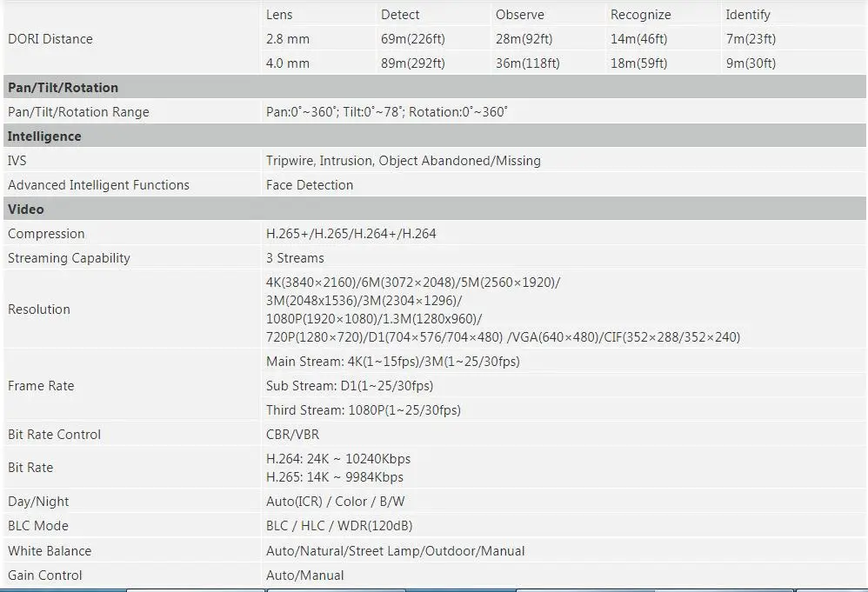Select the "White Balance" row label
Screen dimensions: 868x592
coord(50,551)
